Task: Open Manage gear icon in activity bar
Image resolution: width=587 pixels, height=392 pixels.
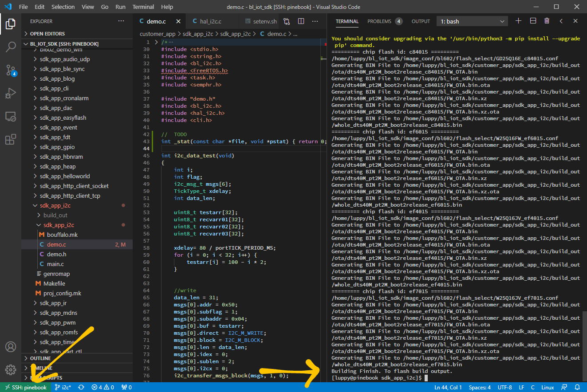Action: point(11,369)
